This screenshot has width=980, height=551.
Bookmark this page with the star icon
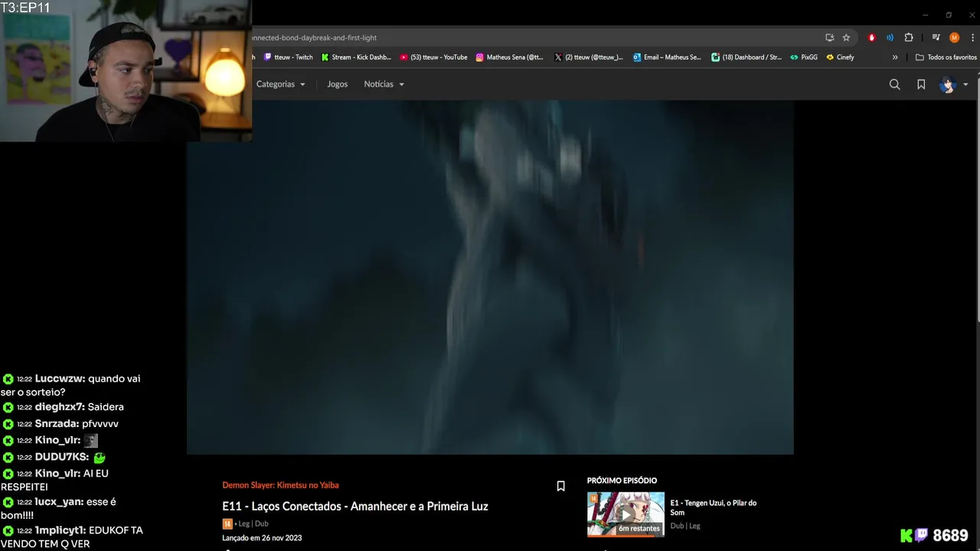pos(846,37)
